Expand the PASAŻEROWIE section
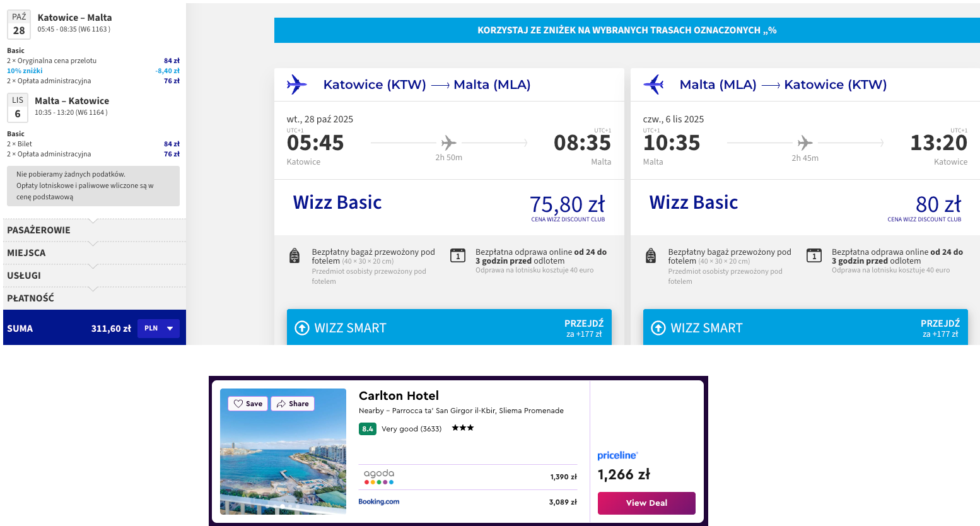The height and width of the screenshot is (526, 980). point(95,230)
